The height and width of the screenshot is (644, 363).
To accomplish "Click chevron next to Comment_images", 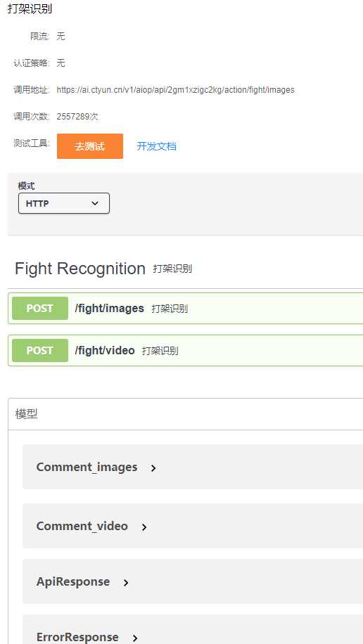I will pos(153,468).
